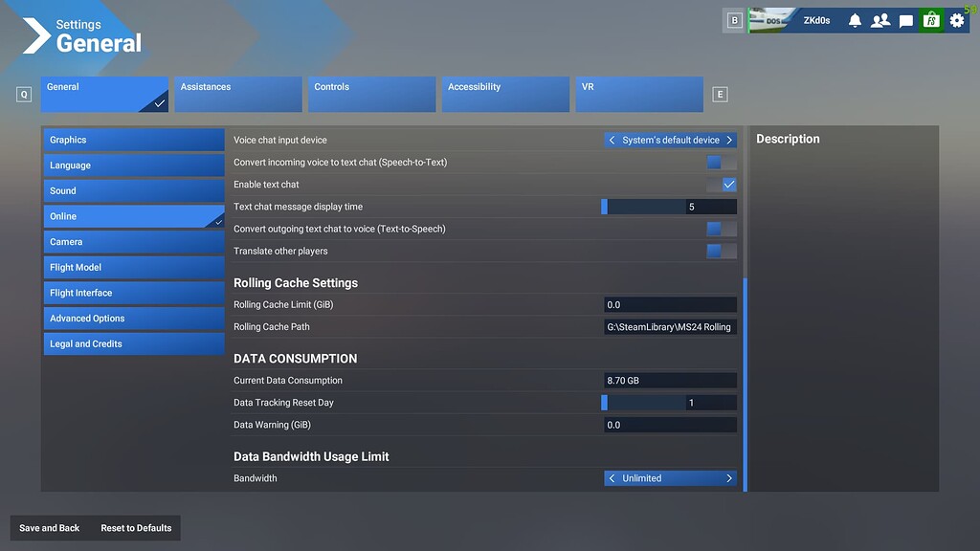
Task: Open next voice chat input device option
Action: [x=728, y=139]
